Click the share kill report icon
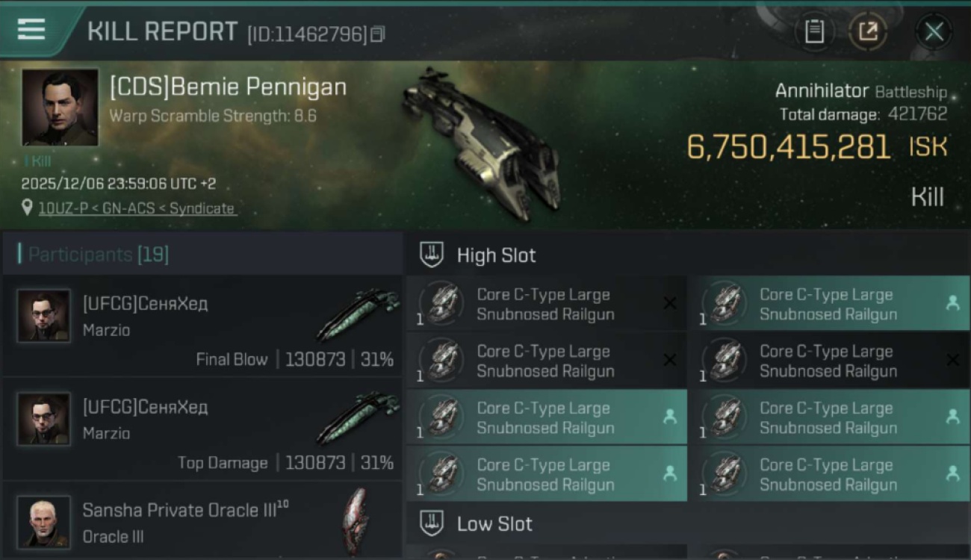971x560 pixels. (868, 31)
